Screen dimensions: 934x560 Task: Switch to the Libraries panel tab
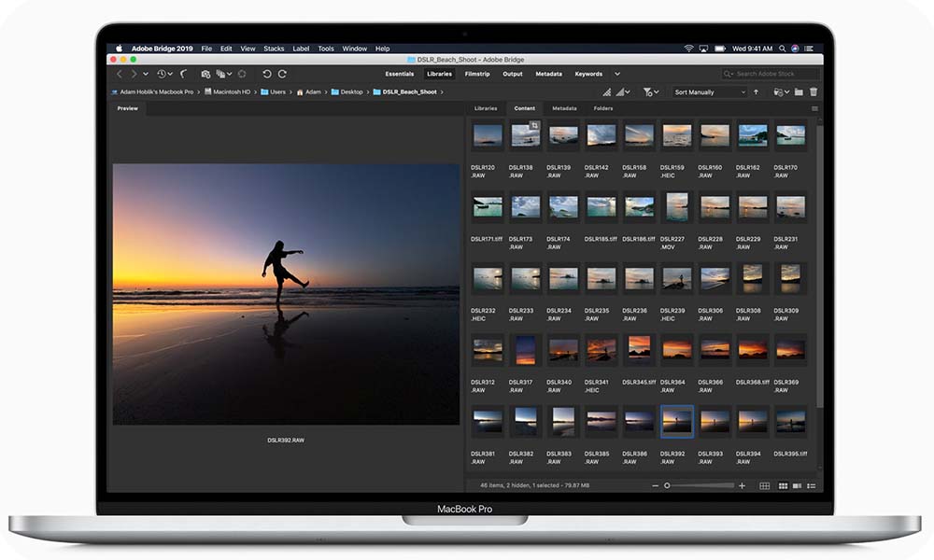pyautogui.click(x=486, y=108)
